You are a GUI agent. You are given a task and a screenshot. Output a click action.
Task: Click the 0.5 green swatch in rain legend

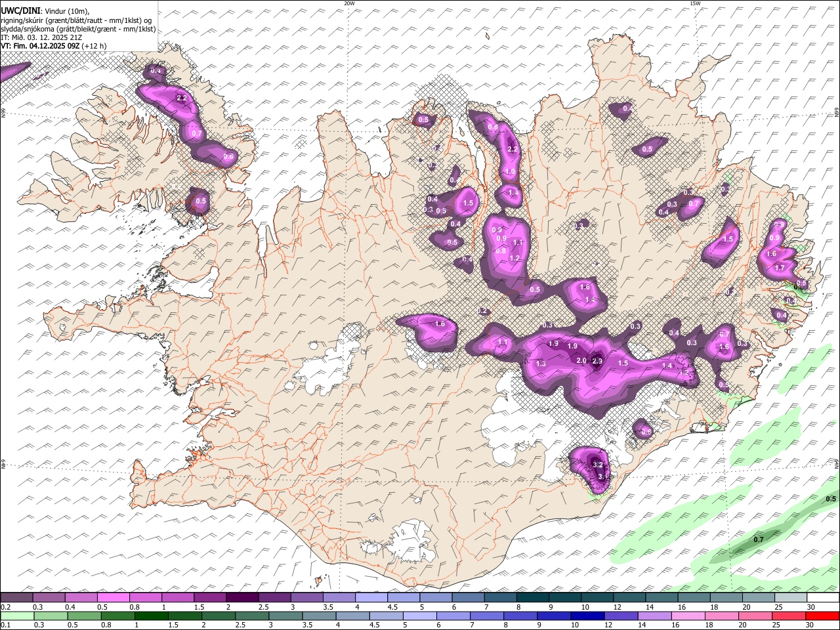[x=84, y=616]
